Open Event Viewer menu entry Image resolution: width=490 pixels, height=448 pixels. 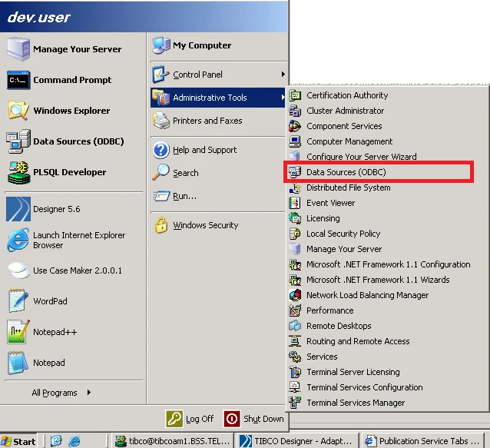click(330, 203)
